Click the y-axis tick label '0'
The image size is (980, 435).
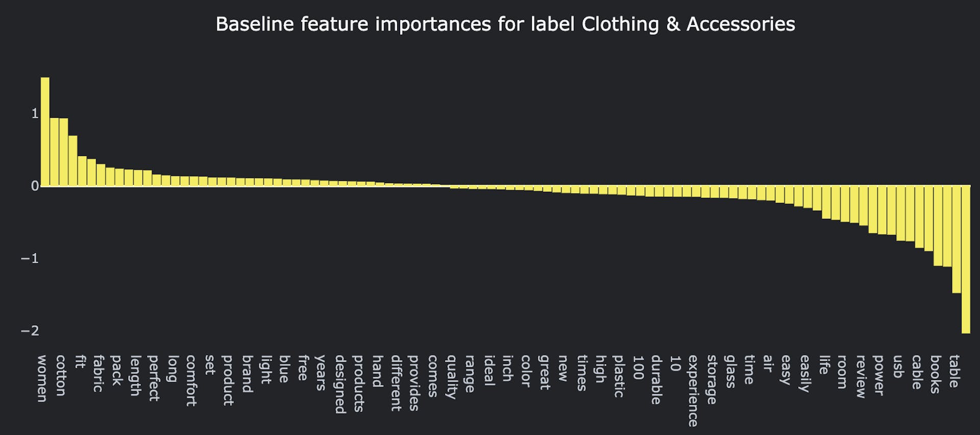tap(35, 186)
